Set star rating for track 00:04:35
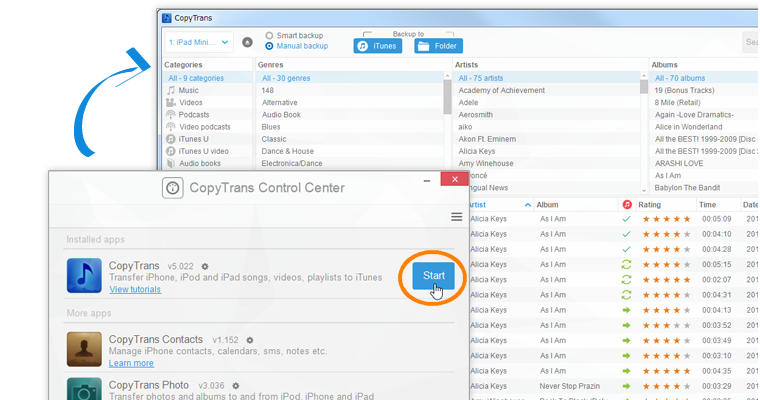This screenshot has height=400, width=760. tap(666, 371)
